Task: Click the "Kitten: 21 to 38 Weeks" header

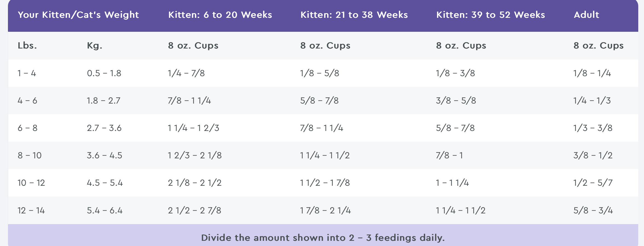Action: (x=354, y=15)
